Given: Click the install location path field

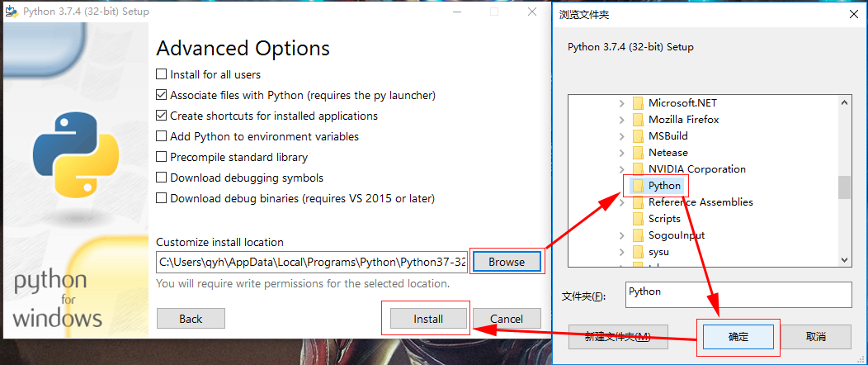Looking at the screenshot, I should 312,262.
